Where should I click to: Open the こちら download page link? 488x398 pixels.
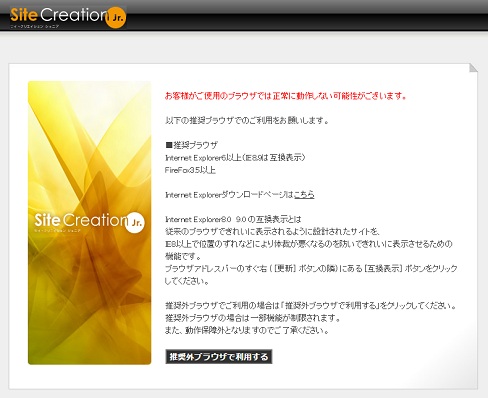pyautogui.click(x=304, y=194)
